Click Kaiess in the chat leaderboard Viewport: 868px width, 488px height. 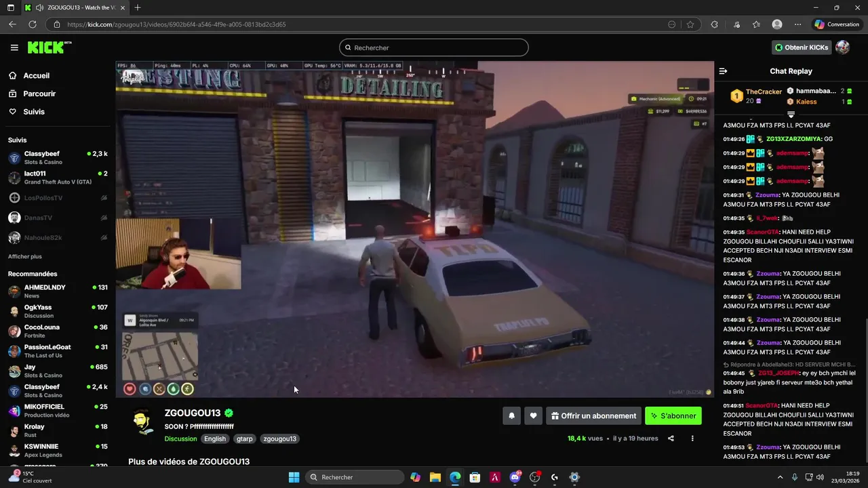click(806, 102)
